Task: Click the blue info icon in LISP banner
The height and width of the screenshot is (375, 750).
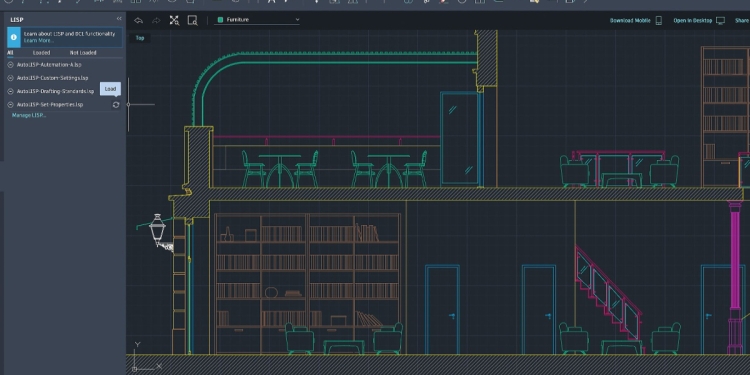Action: tap(14, 37)
